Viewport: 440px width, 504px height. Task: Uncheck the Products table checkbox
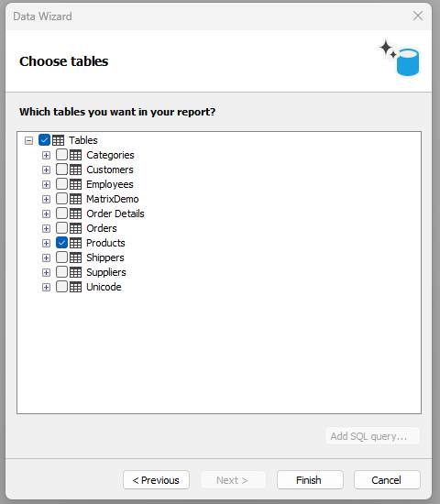point(61,243)
